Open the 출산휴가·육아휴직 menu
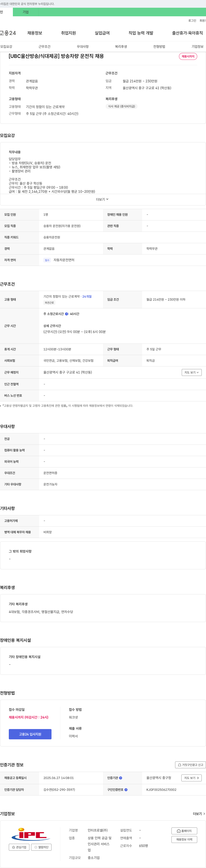Image resolution: width=206 pixels, height=868 pixels. pos(188,33)
